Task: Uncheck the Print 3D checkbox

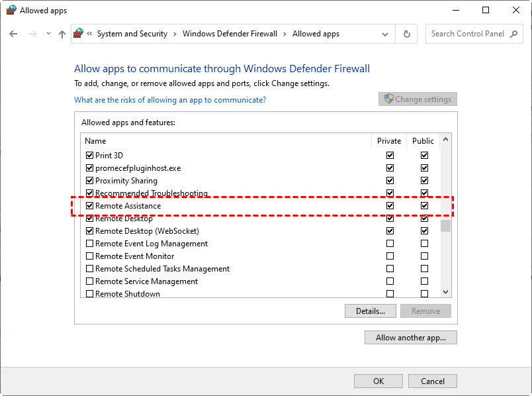Action: (90, 156)
